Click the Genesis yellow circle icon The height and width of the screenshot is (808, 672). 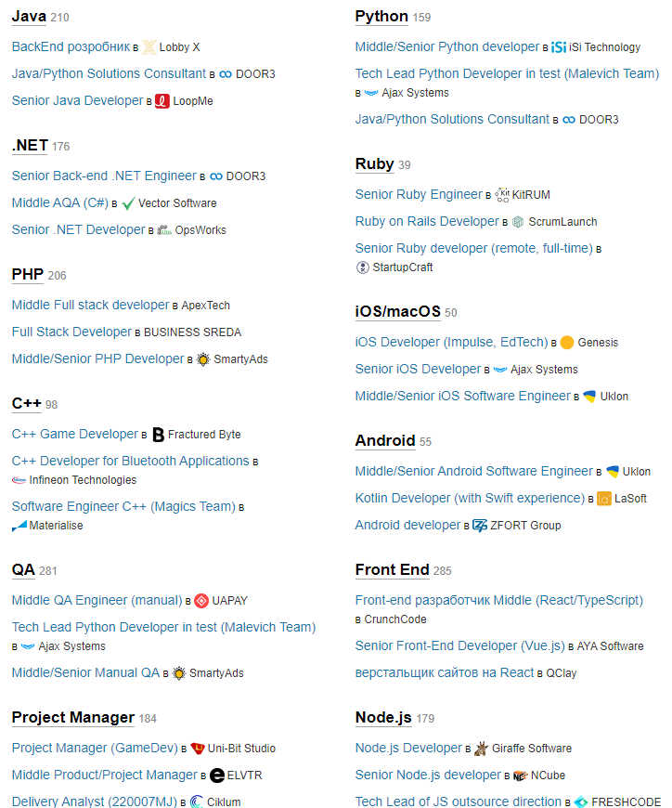point(567,343)
